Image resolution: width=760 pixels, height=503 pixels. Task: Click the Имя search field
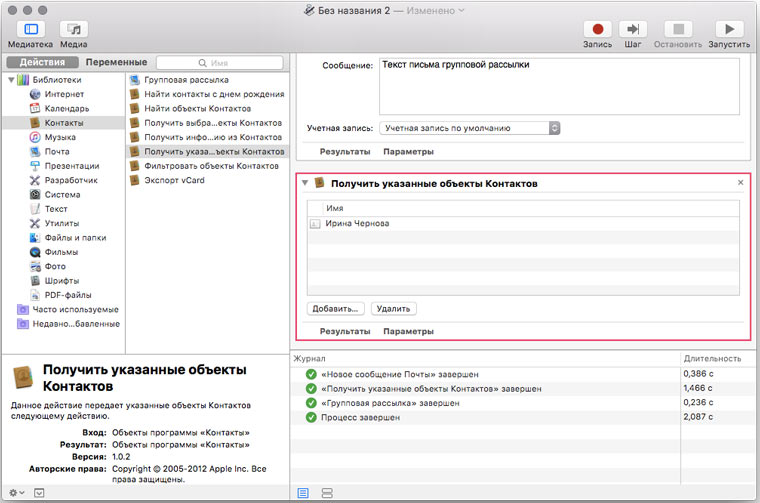coord(220,63)
